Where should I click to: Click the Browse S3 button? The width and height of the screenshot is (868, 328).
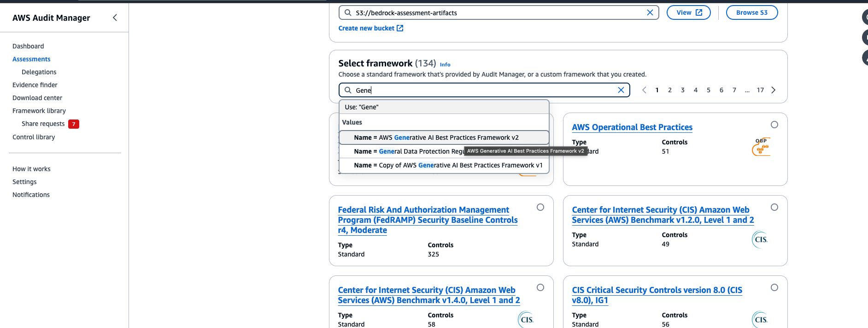pyautogui.click(x=752, y=12)
